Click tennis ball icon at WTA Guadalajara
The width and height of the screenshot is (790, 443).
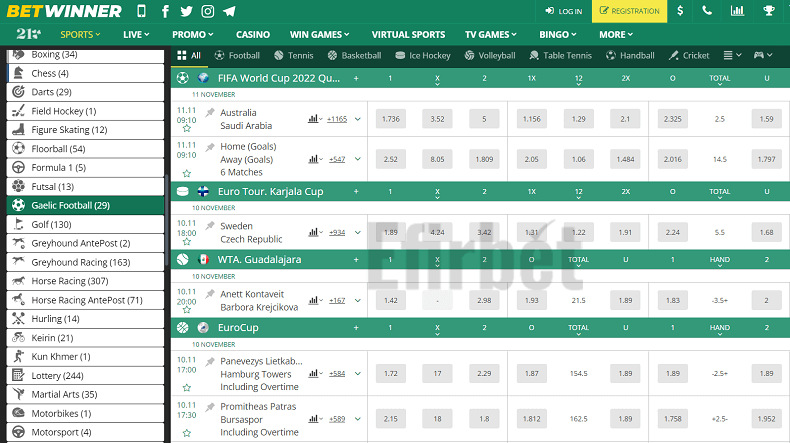click(x=182, y=260)
